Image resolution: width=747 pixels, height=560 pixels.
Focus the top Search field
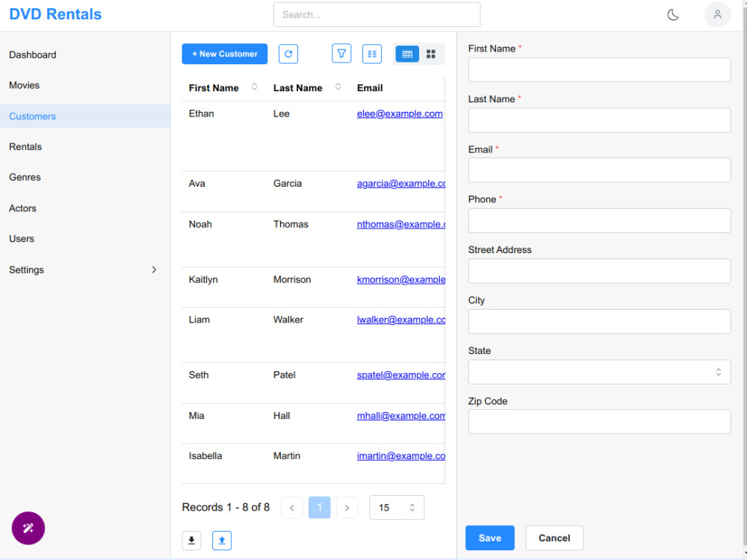coord(376,15)
